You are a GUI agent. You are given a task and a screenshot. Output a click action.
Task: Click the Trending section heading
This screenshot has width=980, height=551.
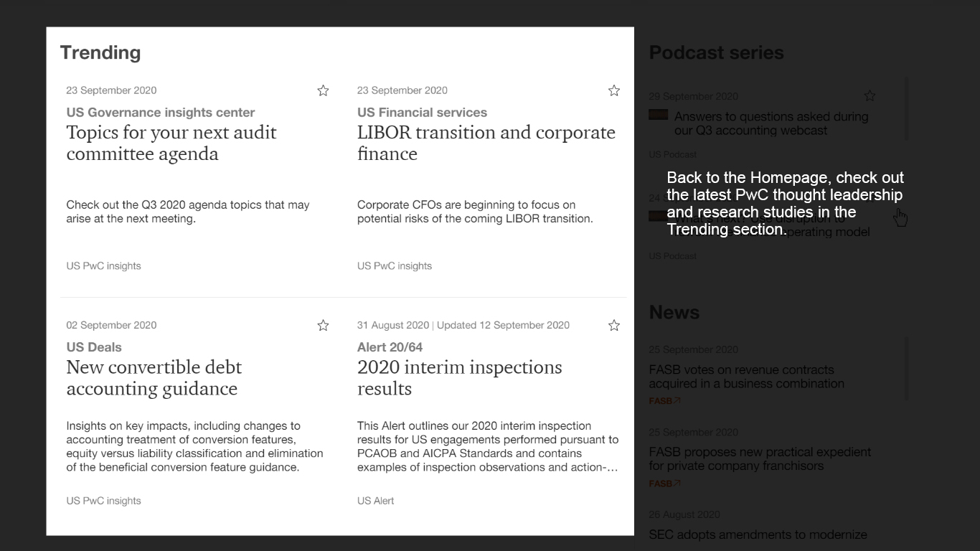100,52
